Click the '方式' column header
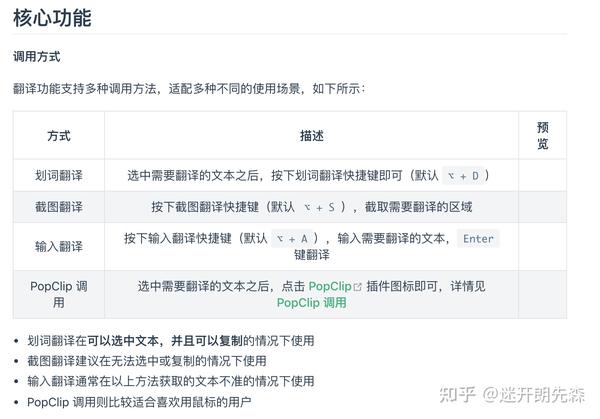Screen dimensions: 600x419 point(59,136)
